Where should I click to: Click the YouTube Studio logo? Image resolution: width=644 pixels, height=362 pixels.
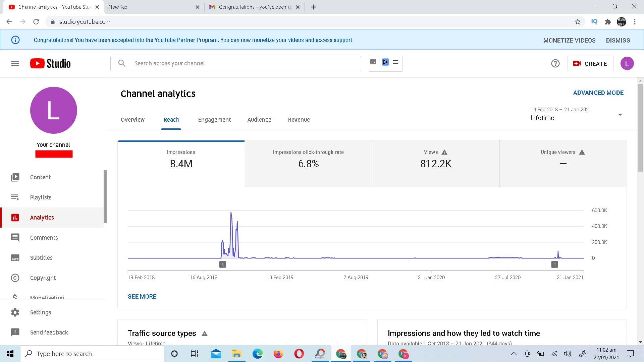tap(50, 63)
